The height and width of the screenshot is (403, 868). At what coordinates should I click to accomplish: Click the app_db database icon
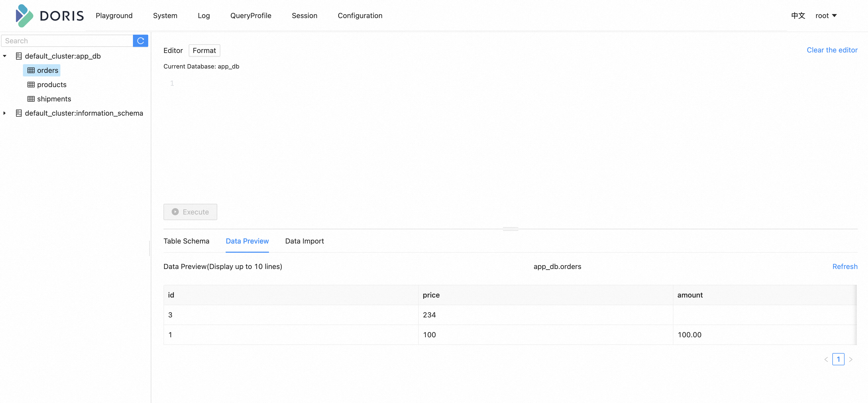tap(19, 56)
